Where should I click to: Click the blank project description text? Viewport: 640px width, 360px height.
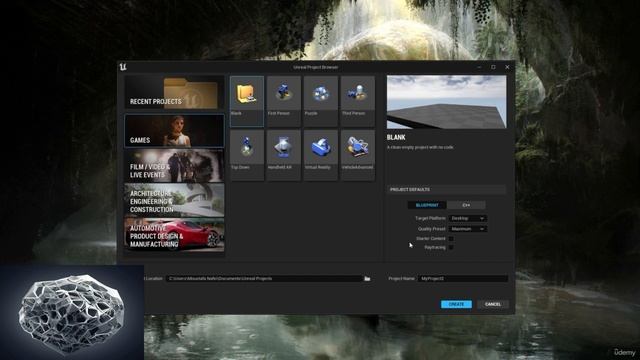point(420,147)
